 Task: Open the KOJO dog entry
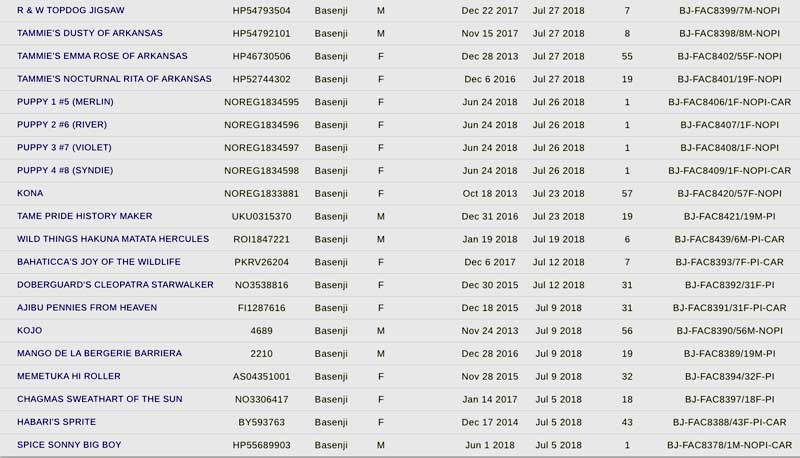(30, 330)
